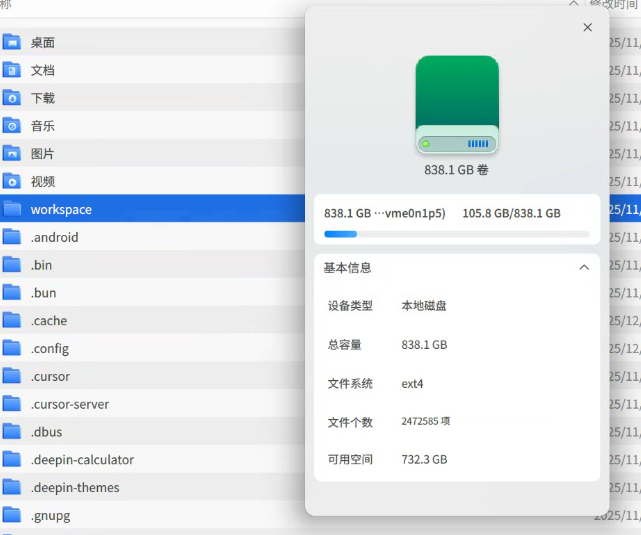This screenshot has height=535, width=641.
Task: Select the .config folder name
Action: tap(50, 349)
